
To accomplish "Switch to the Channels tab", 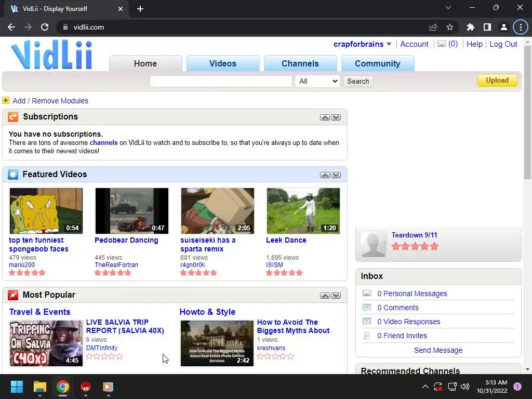I will (x=300, y=63).
